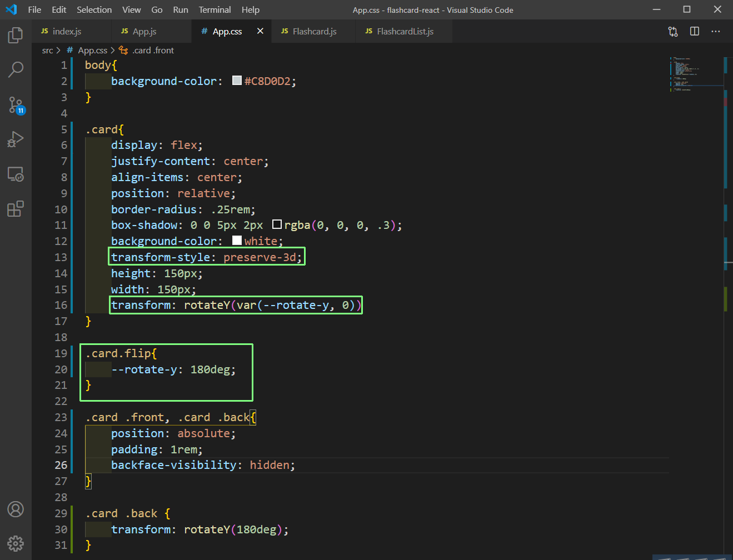Viewport: 733px width, 560px height.
Task: Click the minimap code overview
Action: tap(696, 74)
